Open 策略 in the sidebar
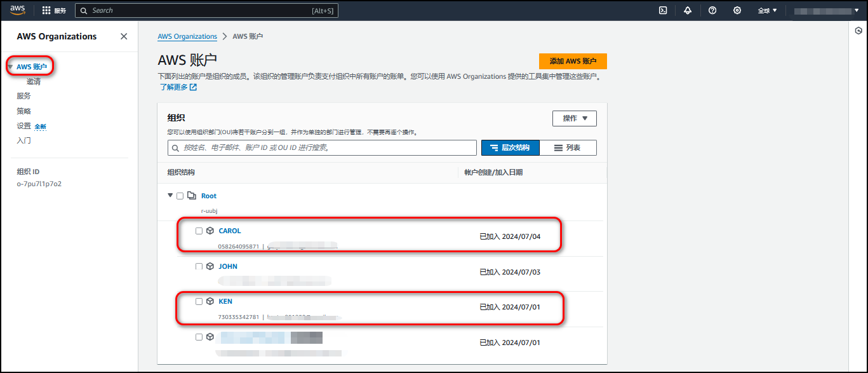 (23, 111)
